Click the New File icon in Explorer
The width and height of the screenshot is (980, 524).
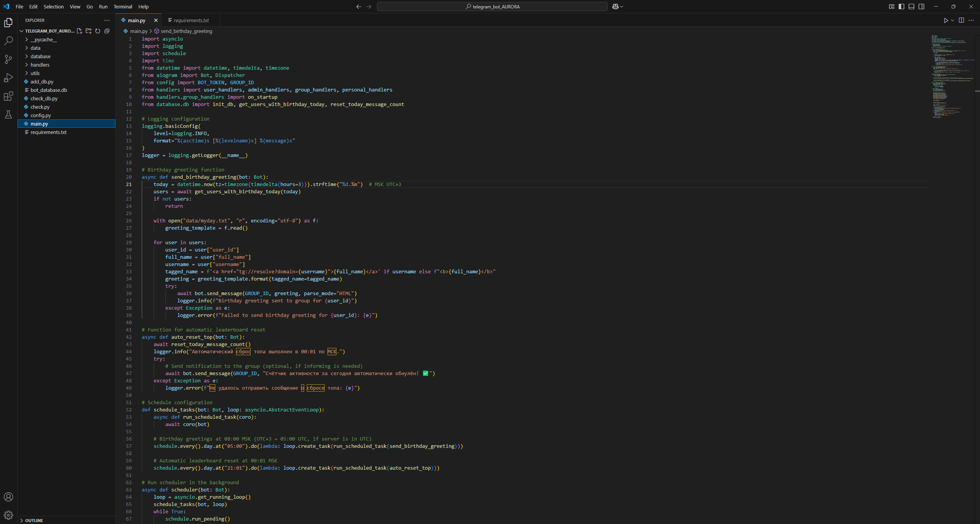point(79,31)
